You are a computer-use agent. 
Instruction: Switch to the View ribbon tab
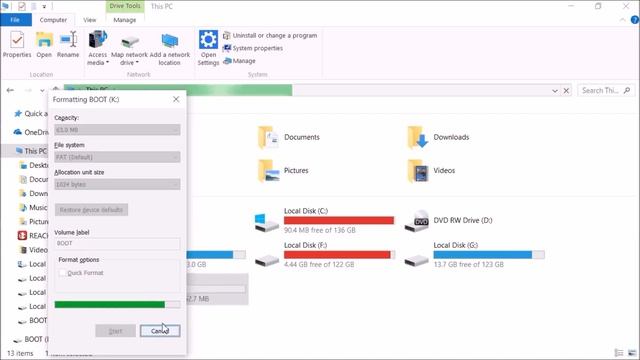89,20
